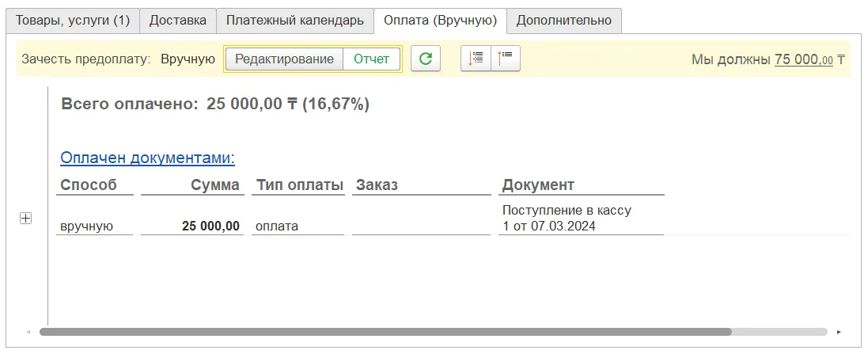Open the 75 000,00 debt amount link

pyautogui.click(x=804, y=59)
